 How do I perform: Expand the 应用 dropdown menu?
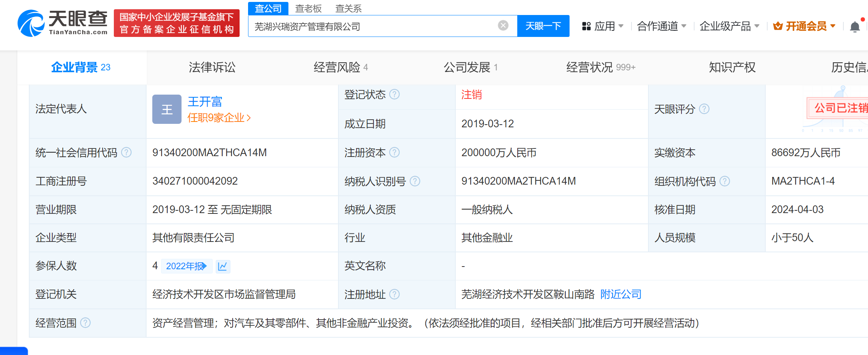tap(603, 26)
